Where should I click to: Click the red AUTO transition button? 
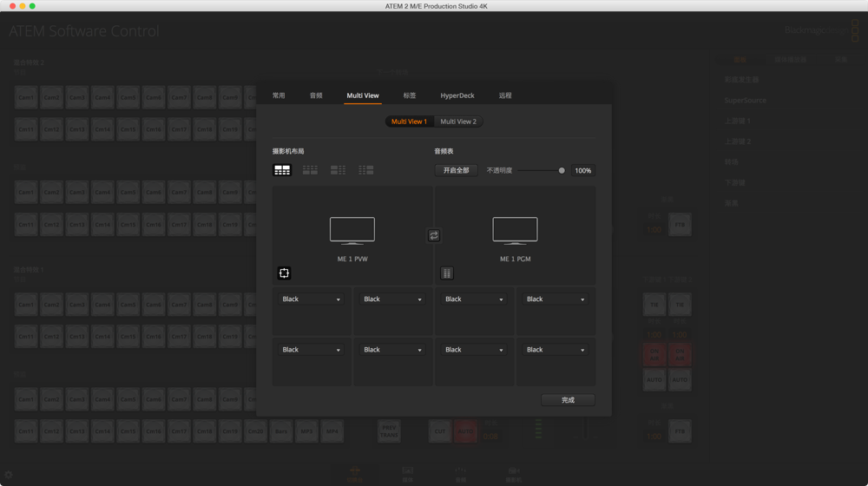[465, 431]
